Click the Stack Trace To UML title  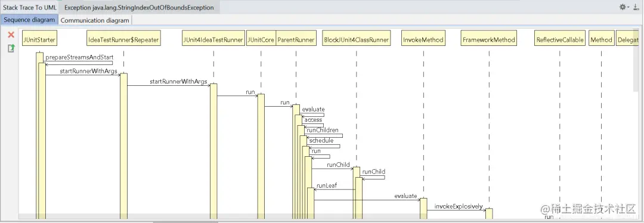30,7
